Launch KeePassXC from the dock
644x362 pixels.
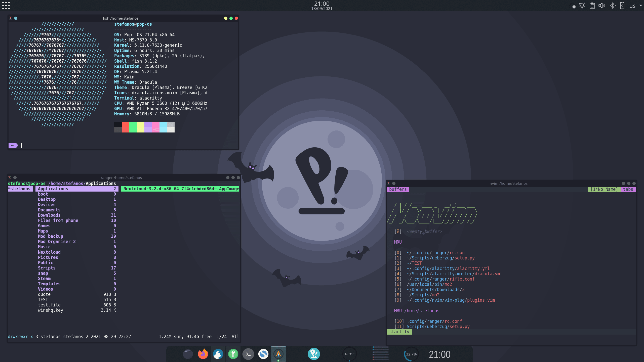[x=233, y=354]
